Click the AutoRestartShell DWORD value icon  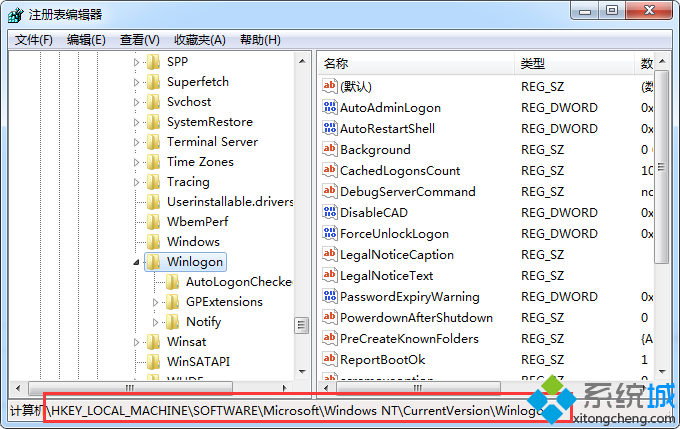click(330, 128)
